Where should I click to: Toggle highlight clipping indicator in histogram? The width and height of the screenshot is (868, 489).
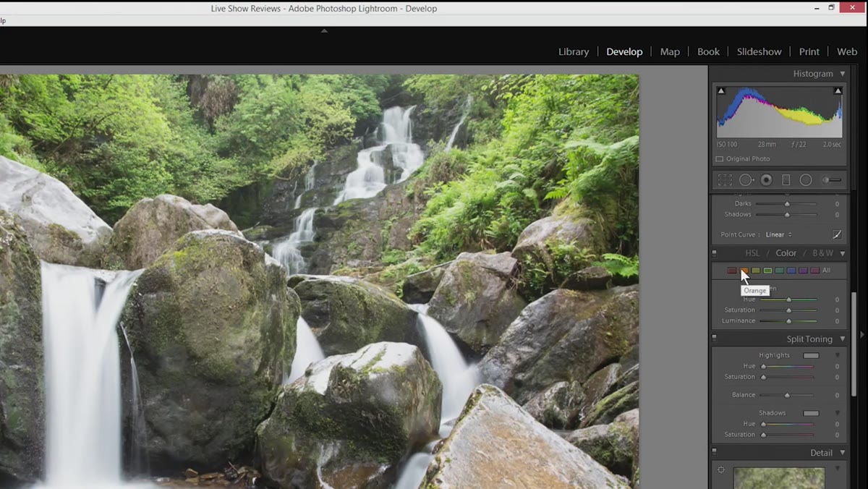tap(838, 90)
